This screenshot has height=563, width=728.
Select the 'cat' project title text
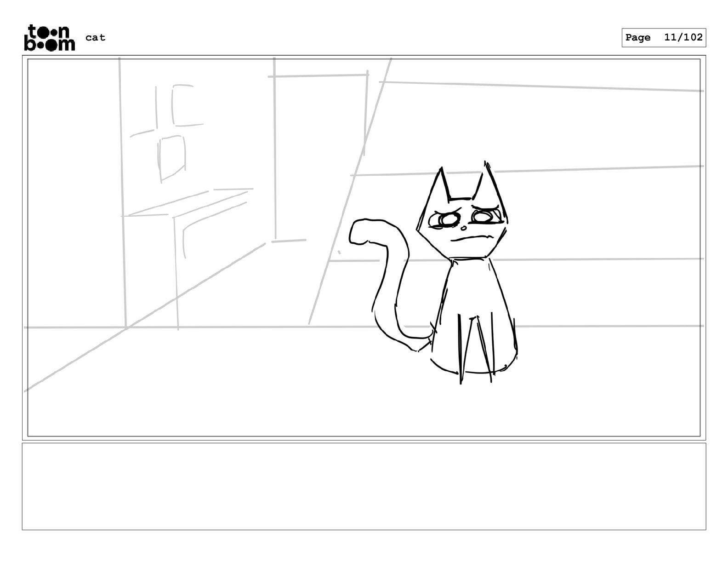click(96, 38)
